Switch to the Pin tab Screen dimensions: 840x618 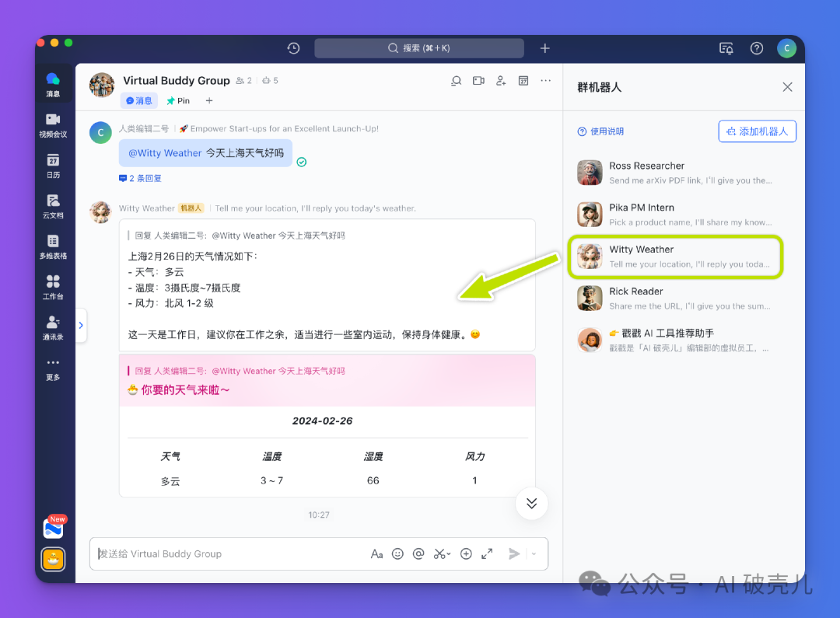point(178,101)
